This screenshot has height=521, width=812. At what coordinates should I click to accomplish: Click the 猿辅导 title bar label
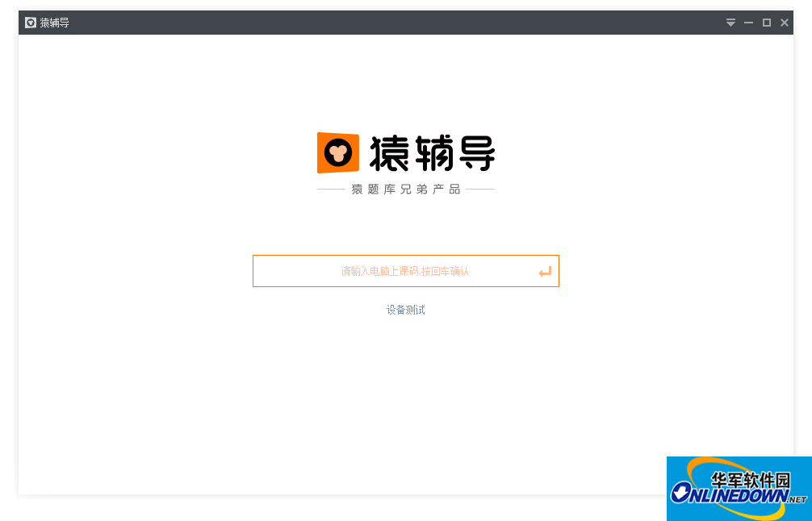[54, 23]
